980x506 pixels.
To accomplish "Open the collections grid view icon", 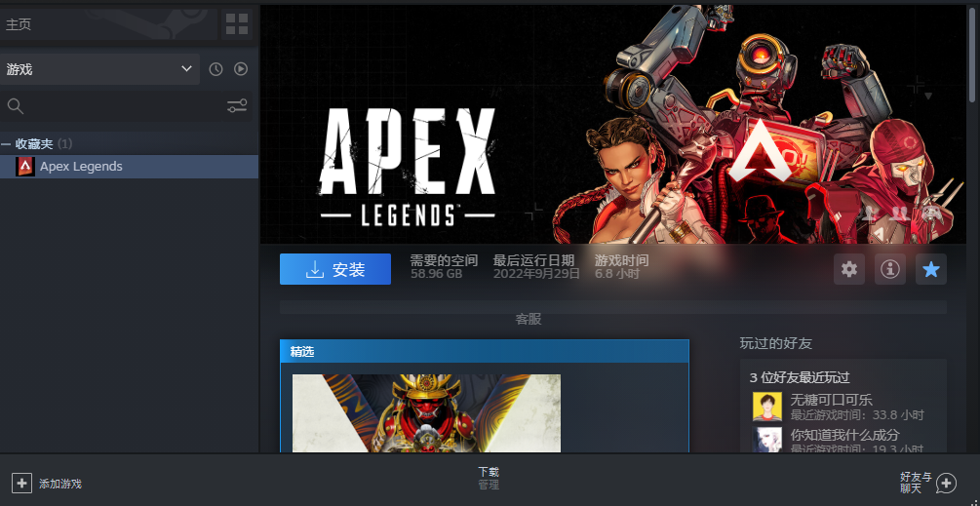I will point(237,24).
